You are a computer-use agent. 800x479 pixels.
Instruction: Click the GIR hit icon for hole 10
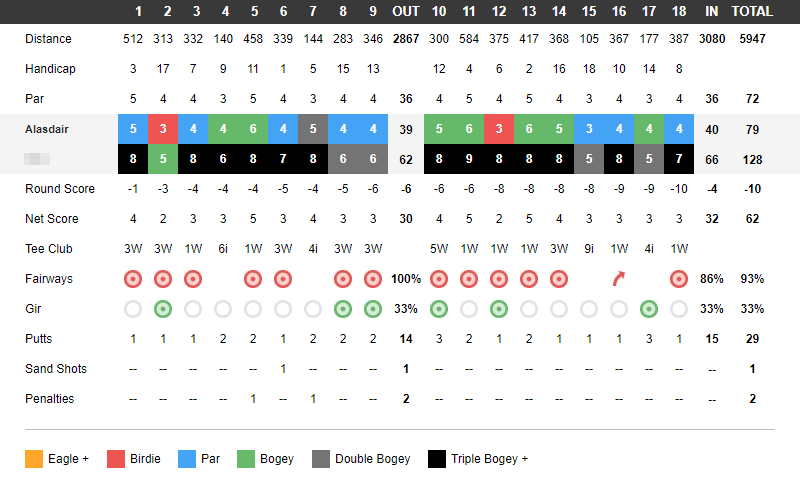tap(439, 309)
